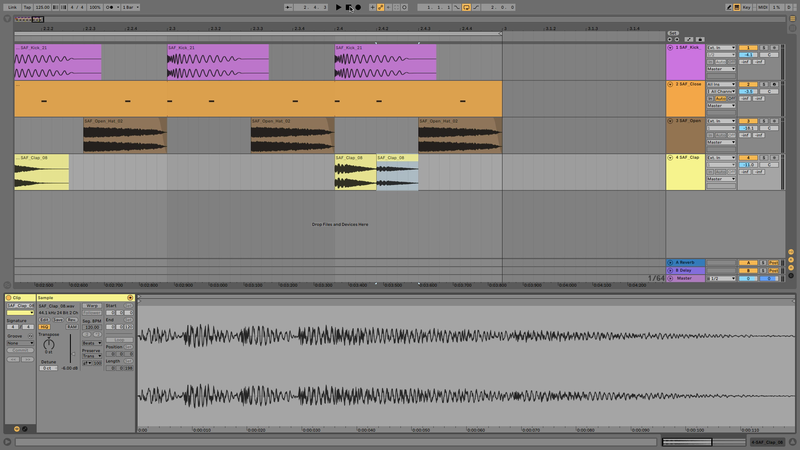Select the 125.00 tempo field
The image size is (800, 450).
click(42, 7)
